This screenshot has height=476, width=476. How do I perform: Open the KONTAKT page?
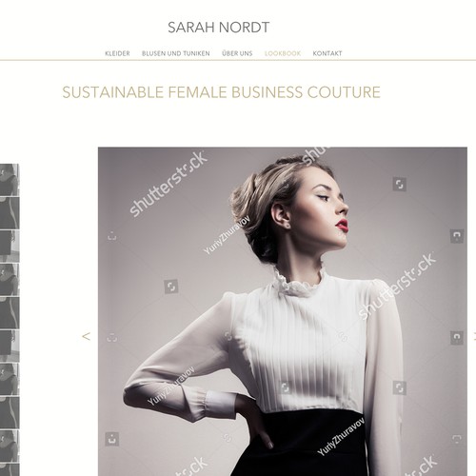(327, 53)
